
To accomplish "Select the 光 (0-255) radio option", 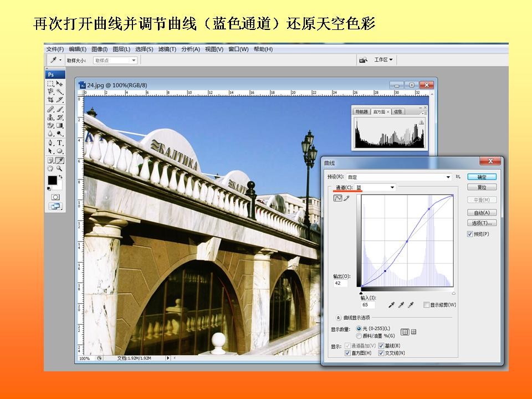I will click(x=359, y=329).
